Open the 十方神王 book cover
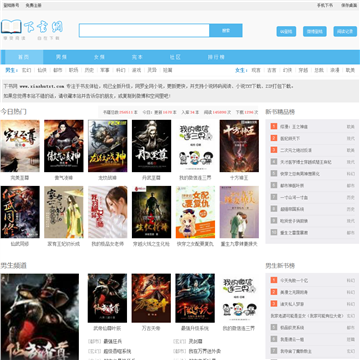Screen dimensions: 360x360 239,146
